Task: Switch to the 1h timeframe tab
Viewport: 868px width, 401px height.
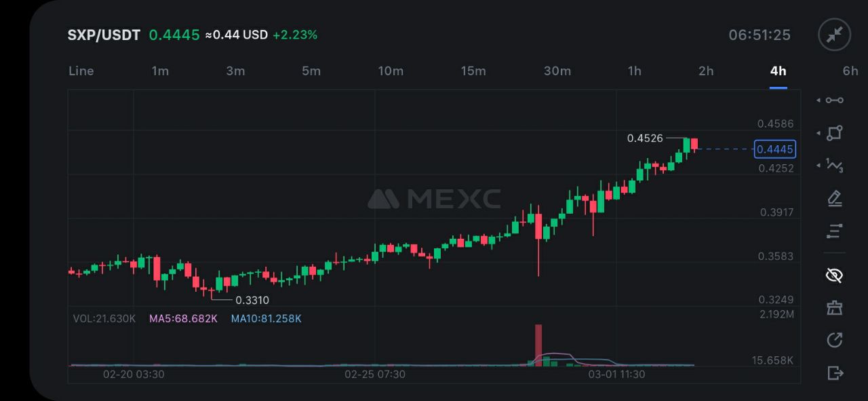Action: 634,71
